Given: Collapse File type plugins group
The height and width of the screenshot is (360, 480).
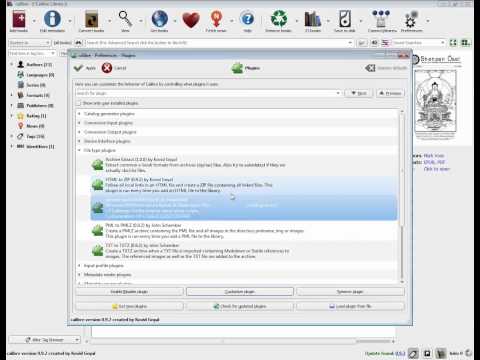Looking at the screenshot, I should pyautogui.click(x=80, y=150).
